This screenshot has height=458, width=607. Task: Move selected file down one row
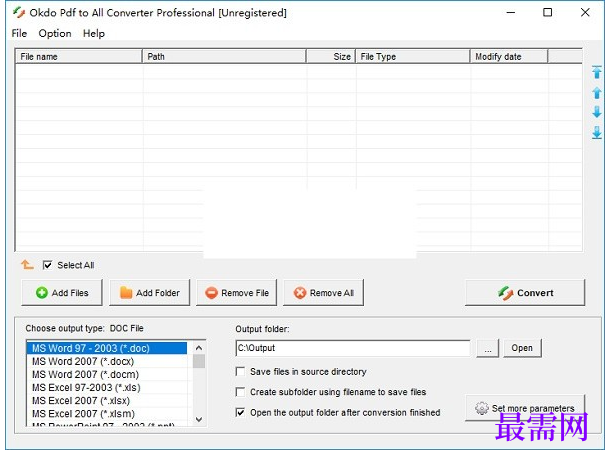597,112
